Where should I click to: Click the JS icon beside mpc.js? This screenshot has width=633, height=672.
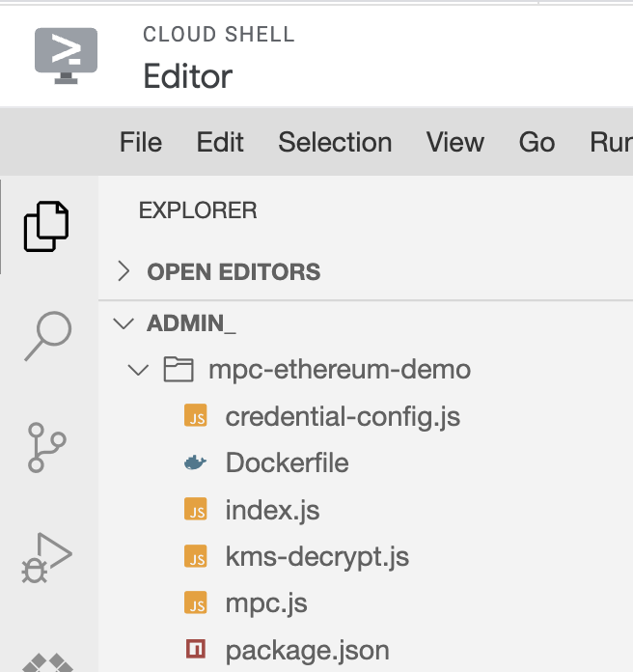coord(196,602)
